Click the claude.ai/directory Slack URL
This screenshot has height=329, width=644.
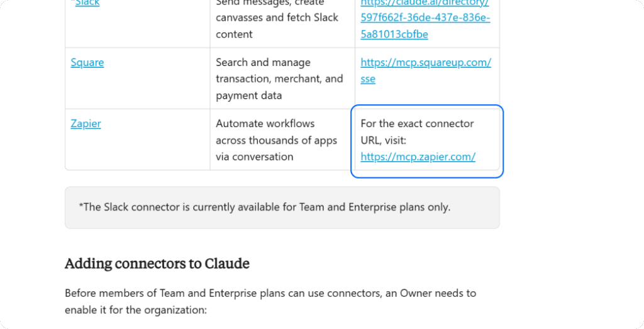coord(424,3)
